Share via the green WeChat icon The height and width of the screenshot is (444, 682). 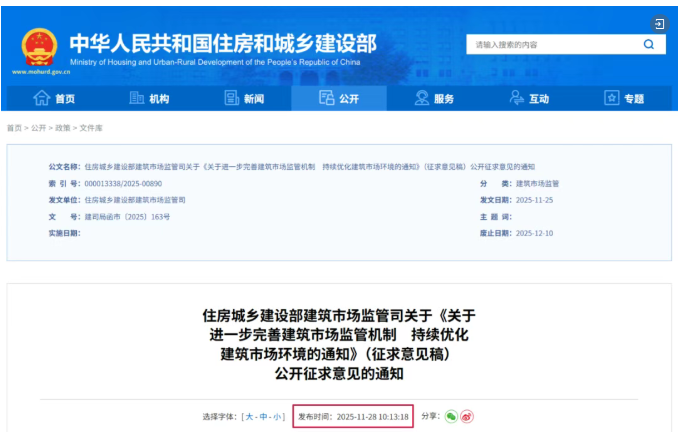tap(451, 417)
